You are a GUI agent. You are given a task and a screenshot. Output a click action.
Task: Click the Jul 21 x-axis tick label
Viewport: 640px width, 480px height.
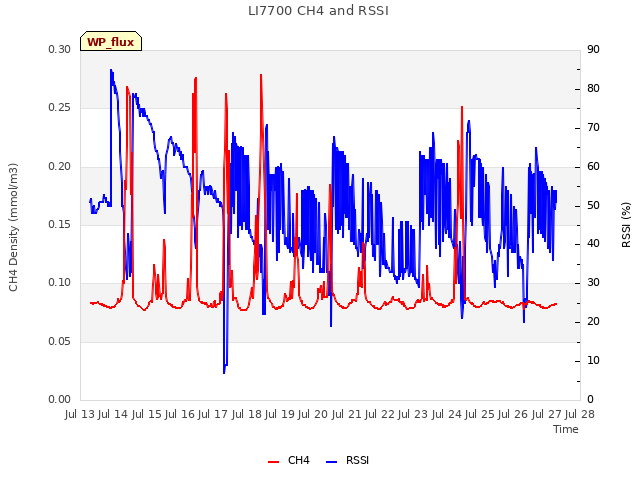point(347,414)
